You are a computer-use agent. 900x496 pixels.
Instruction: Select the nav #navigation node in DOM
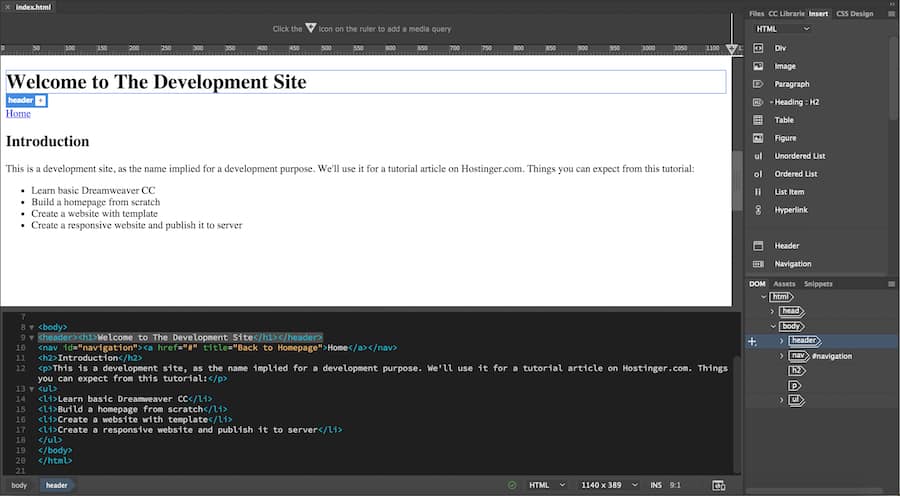(x=820, y=356)
